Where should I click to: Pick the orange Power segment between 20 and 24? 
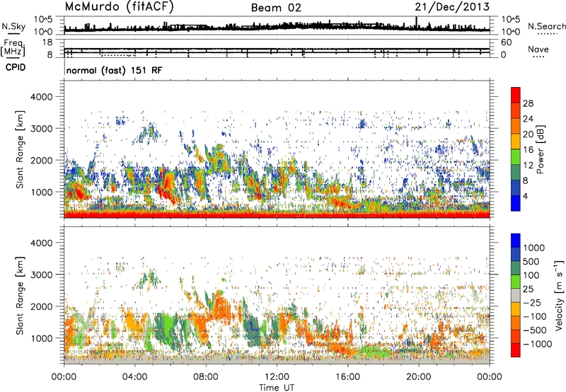click(x=516, y=126)
